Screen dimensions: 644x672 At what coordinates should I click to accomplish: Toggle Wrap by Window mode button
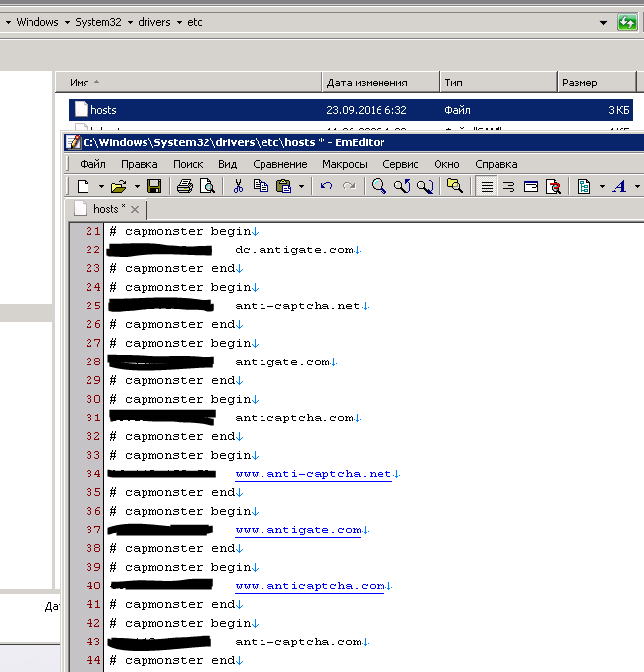[531, 187]
